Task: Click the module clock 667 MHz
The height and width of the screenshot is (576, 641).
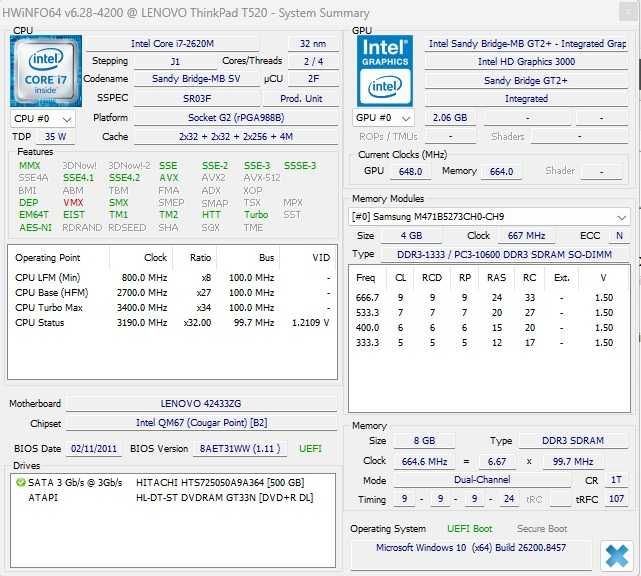Action: 526,235
